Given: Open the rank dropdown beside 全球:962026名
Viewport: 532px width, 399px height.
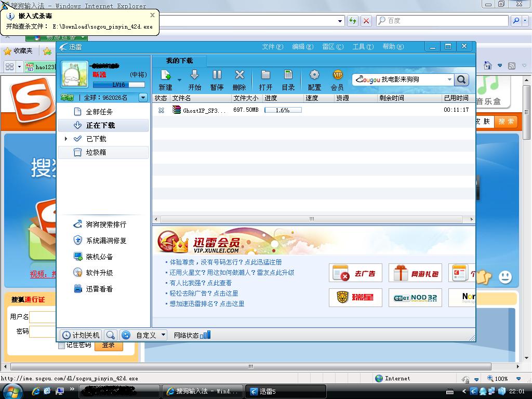Looking at the screenshot, I should tap(143, 98).
